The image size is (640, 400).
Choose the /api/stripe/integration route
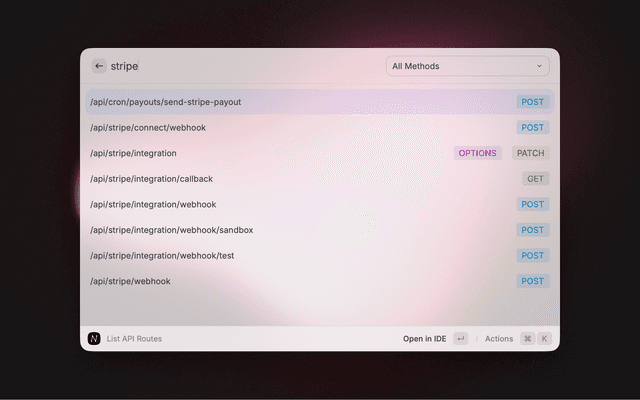pyautogui.click(x=133, y=153)
